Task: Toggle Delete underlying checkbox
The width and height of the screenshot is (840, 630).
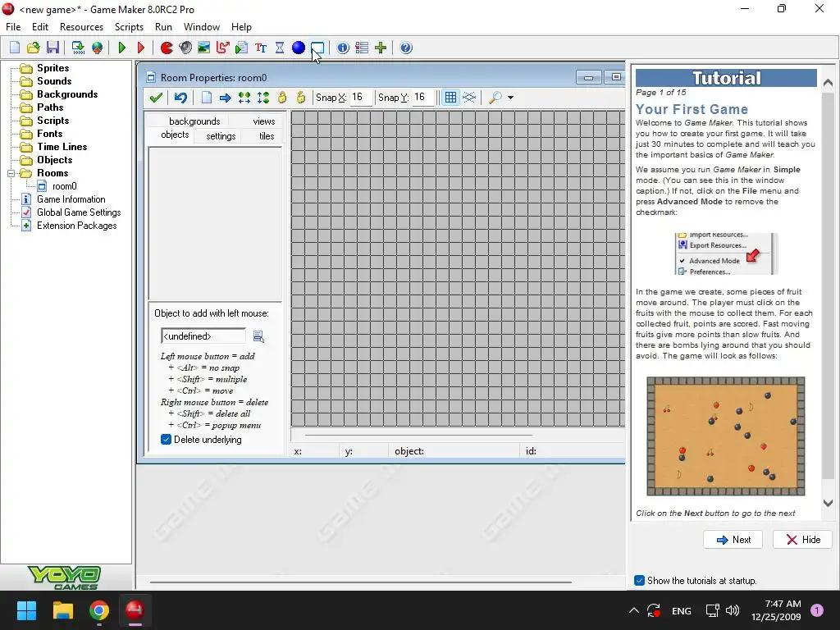Action: (166, 440)
